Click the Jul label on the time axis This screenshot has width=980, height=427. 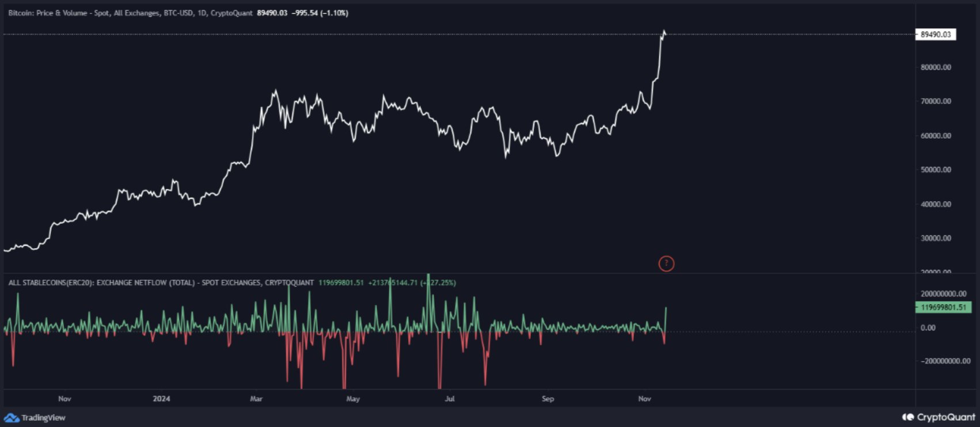pos(450,399)
